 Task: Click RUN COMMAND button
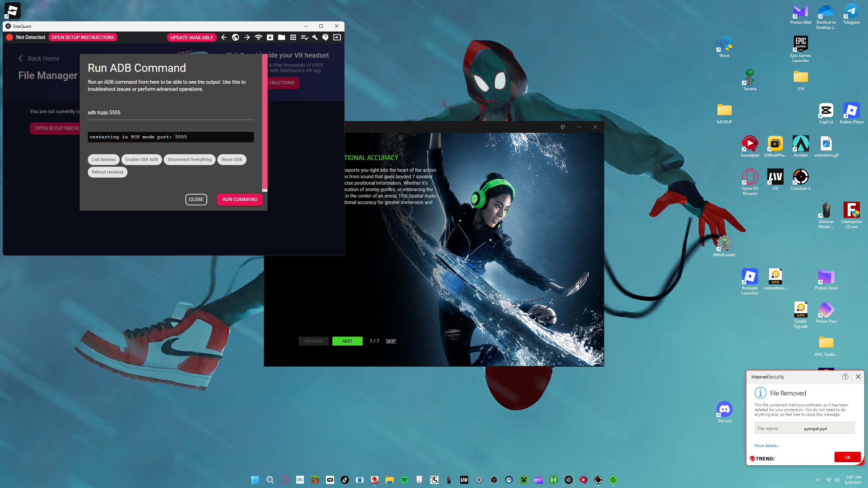(240, 199)
